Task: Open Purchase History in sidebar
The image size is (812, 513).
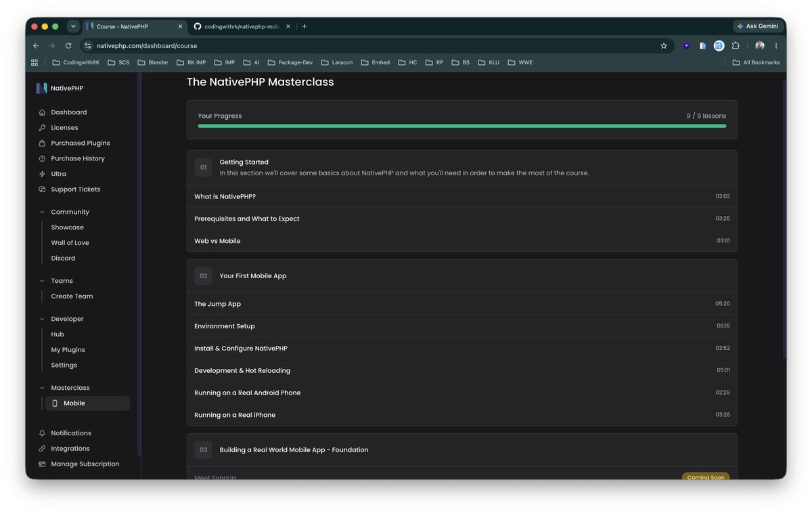Action: (x=77, y=158)
